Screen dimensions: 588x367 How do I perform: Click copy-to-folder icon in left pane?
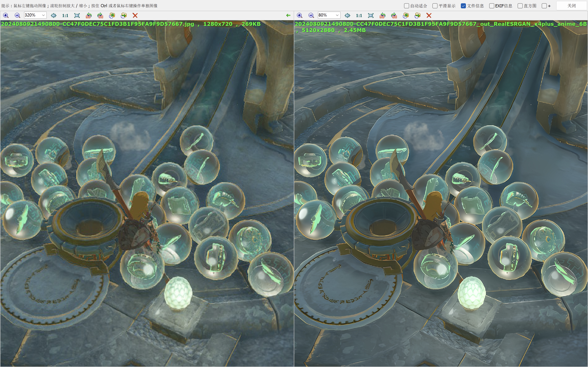[x=112, y=16]
